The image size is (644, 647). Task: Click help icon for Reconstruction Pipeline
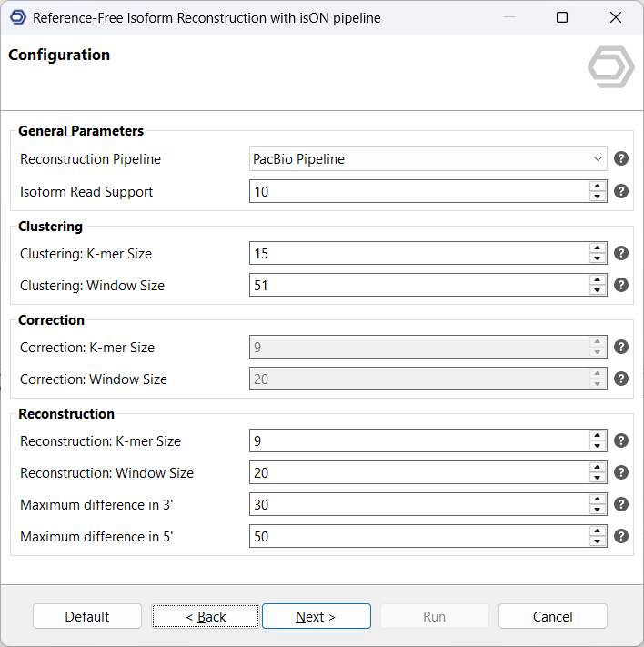(x=621, y=158)
